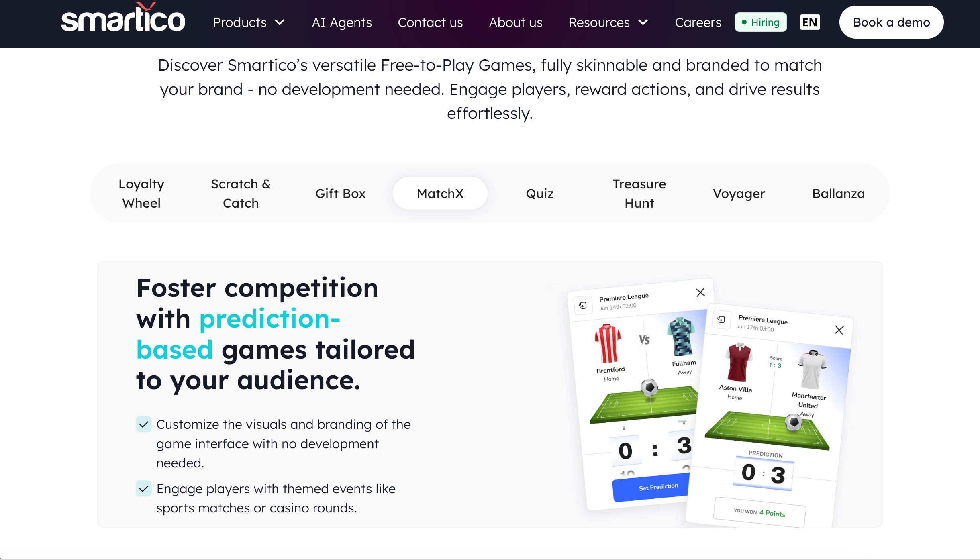Click the Aston Villa maroon jersey
980x559 pixels.
(738, 362)
